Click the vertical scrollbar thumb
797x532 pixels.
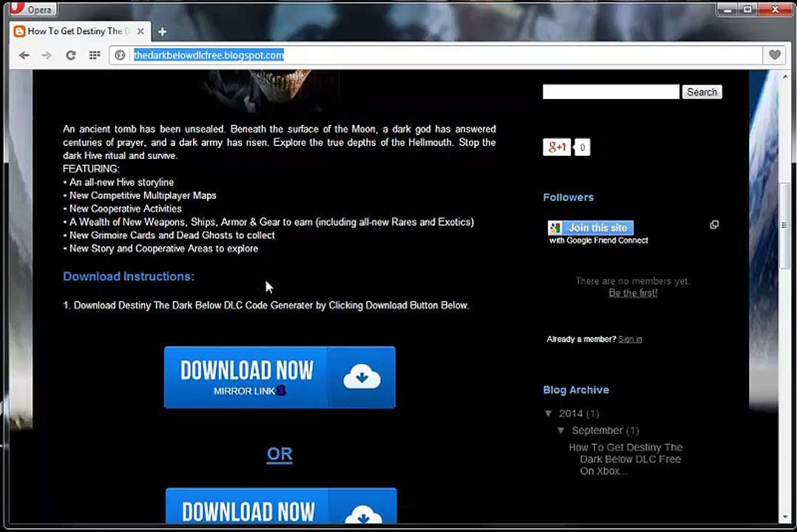click(785, 225)
